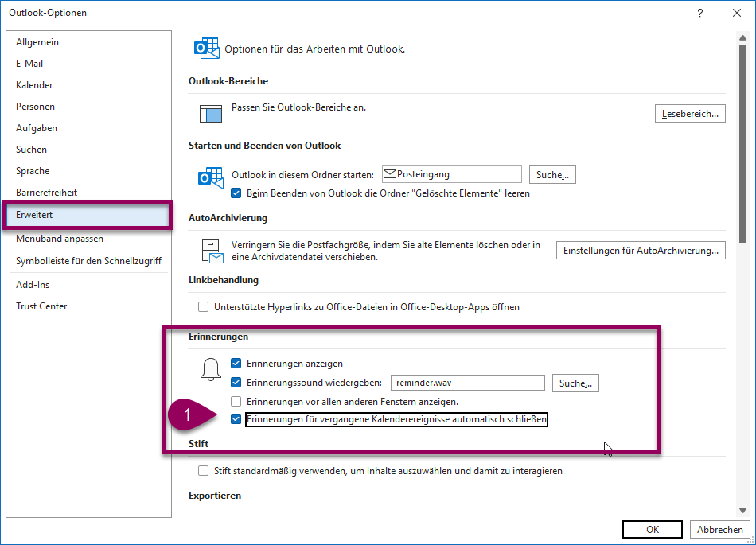The image size is (756, 545).
Task: Select E-Mail options category
Action: tap(88, 64)
